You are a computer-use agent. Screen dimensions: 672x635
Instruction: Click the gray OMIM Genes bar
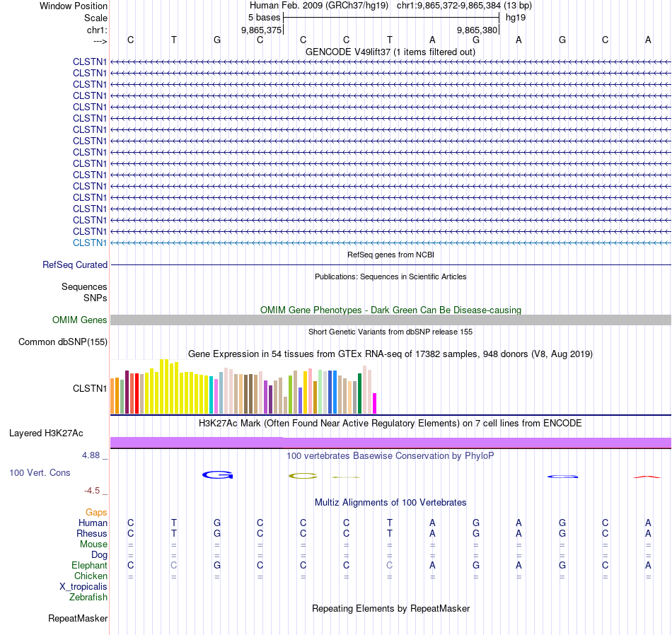point(390,320)
